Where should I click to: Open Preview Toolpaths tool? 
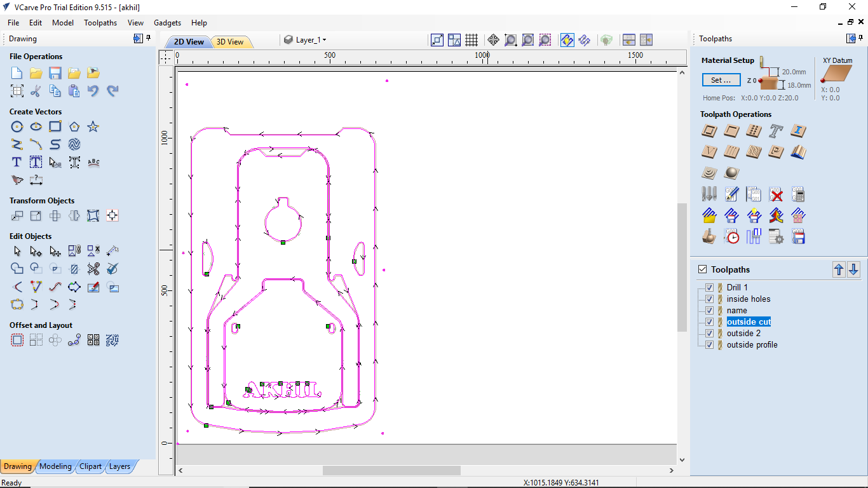pos(710,237)
